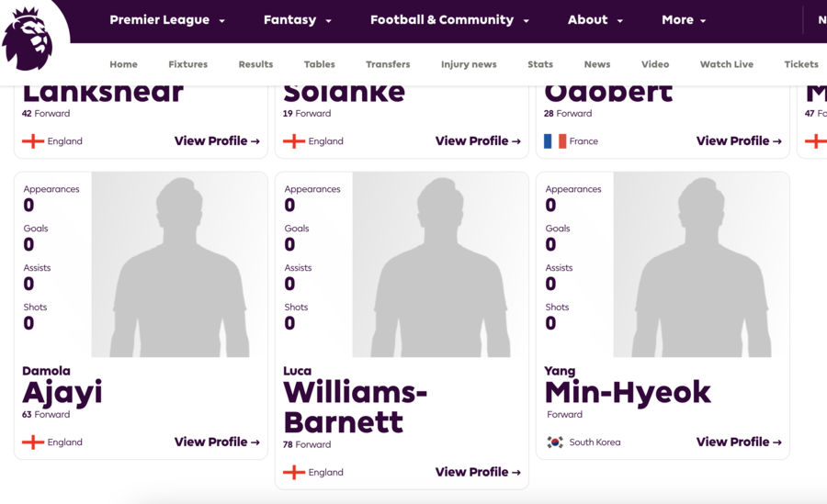Switch to the Stats tab

tap(540, 64)
